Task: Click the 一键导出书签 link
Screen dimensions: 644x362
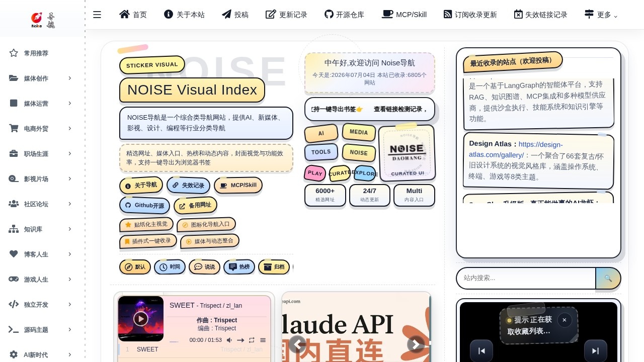Action: click(337, 109)
